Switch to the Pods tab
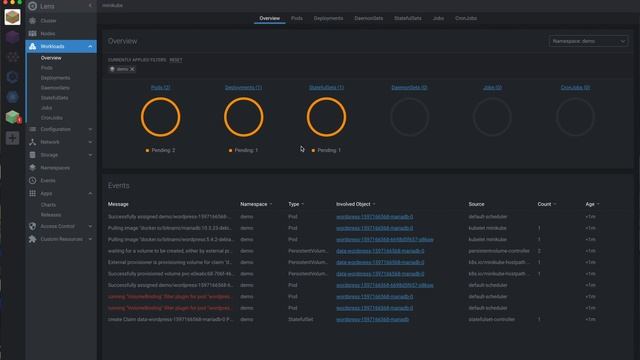This screenshot has width=640, height=360. 297,18
